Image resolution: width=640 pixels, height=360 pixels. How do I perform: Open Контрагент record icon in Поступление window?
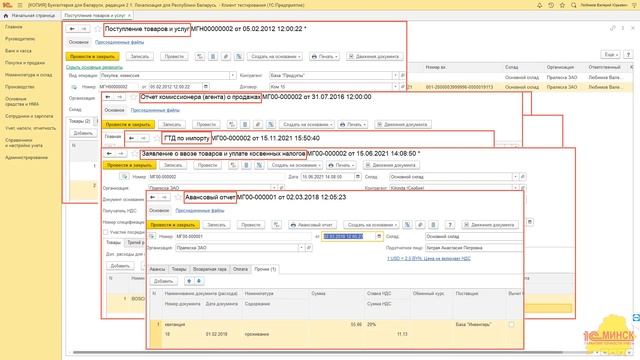point(402,76)
